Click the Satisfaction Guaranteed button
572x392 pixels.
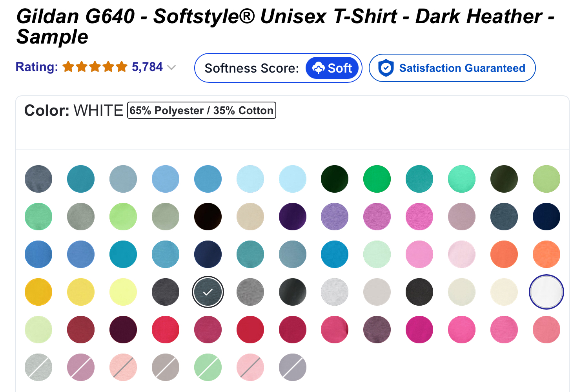[452, 68]
